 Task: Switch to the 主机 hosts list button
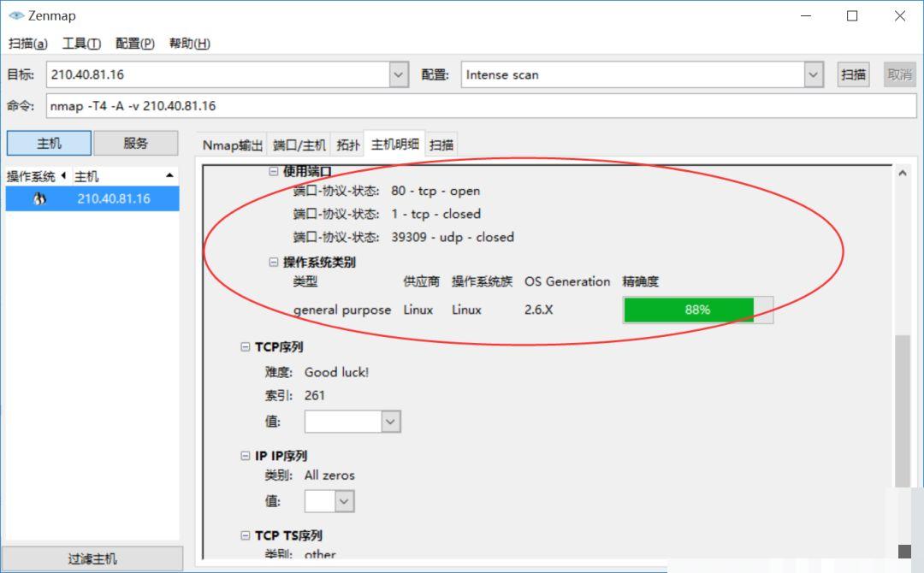tap(49, 143)
